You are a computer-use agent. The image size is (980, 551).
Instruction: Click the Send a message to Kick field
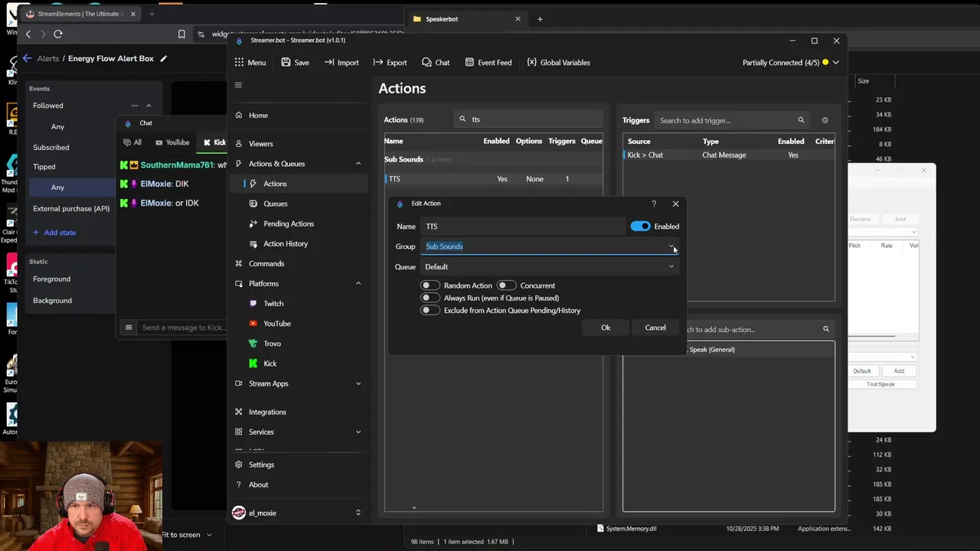pos(183,328)
